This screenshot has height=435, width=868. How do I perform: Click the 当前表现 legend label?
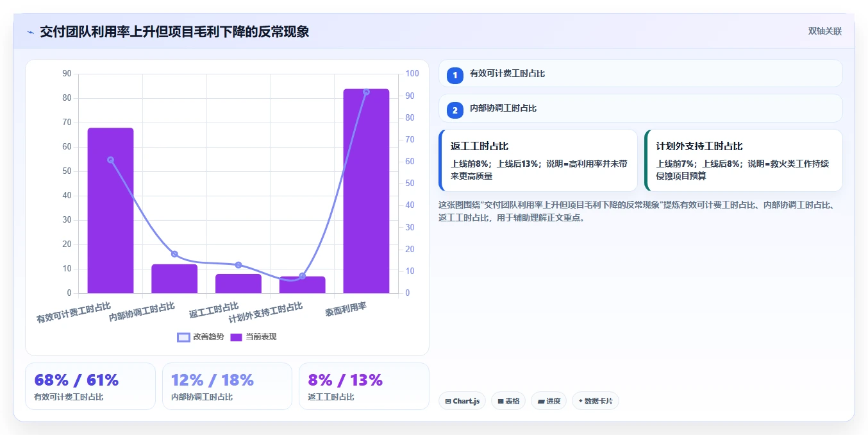(x=261, y=337)
